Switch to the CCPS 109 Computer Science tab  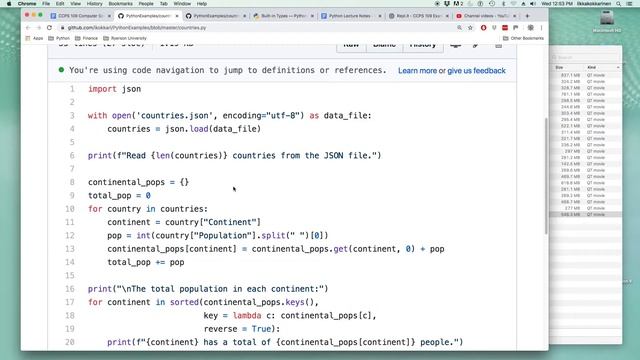point(80,16)
